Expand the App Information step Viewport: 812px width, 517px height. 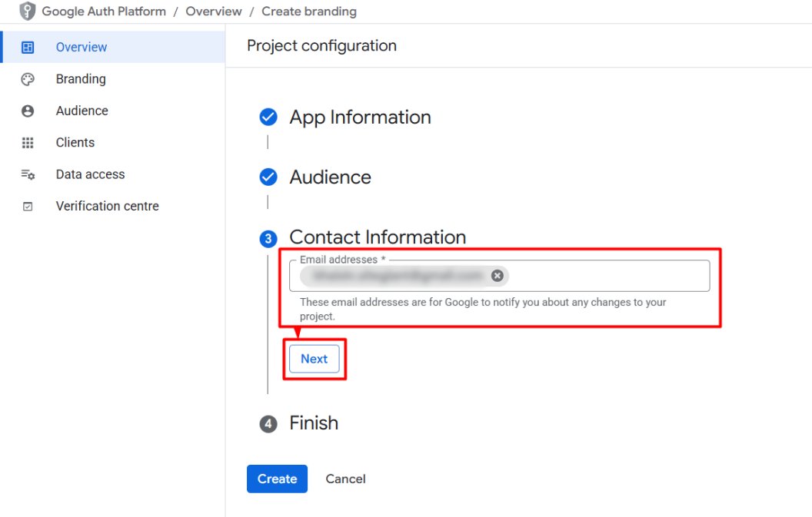(x=360, y=117)
